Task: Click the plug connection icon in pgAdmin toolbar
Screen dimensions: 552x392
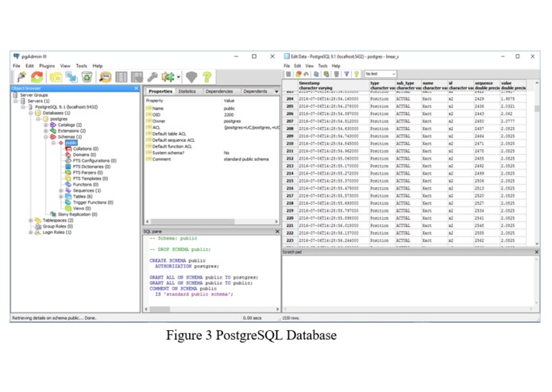Action: 21,77
